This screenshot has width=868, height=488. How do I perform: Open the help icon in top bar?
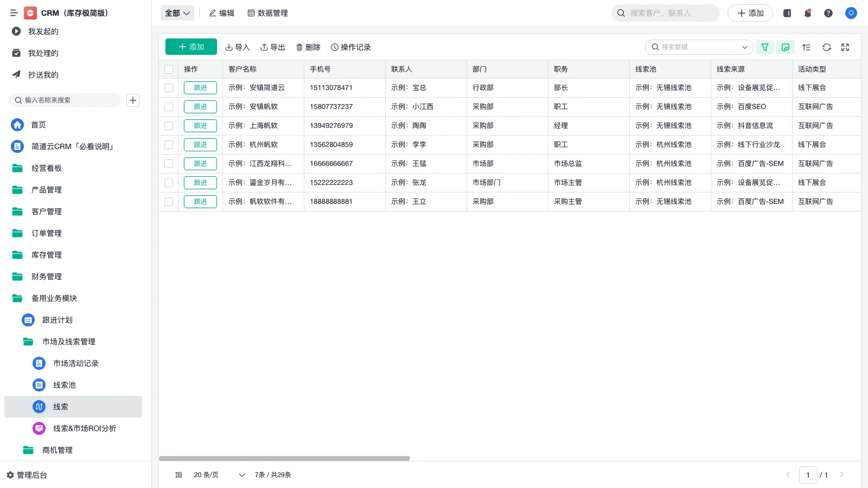coord(828,13)
